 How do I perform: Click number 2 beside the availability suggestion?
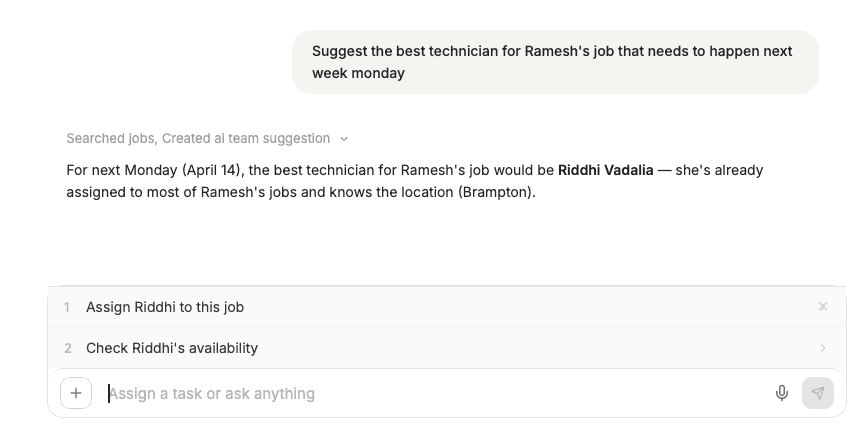click(x=67, y=348)
